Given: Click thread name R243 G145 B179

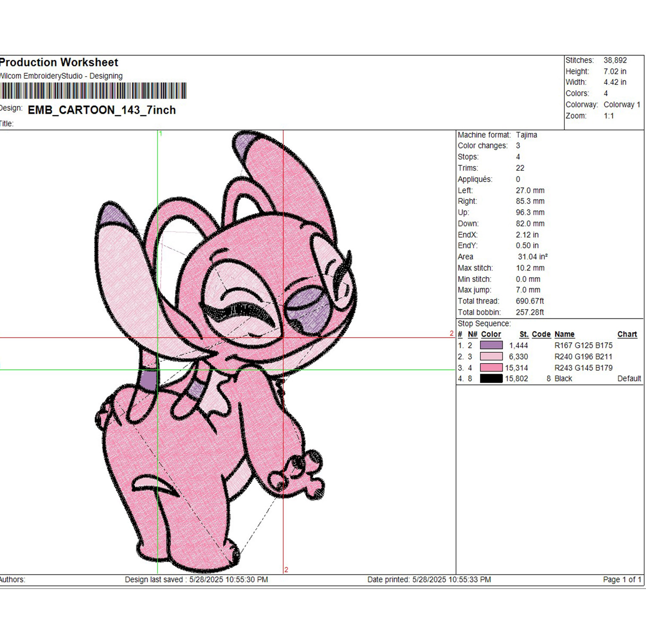Looking at the screenshot, I should click(x=583, y=367).
